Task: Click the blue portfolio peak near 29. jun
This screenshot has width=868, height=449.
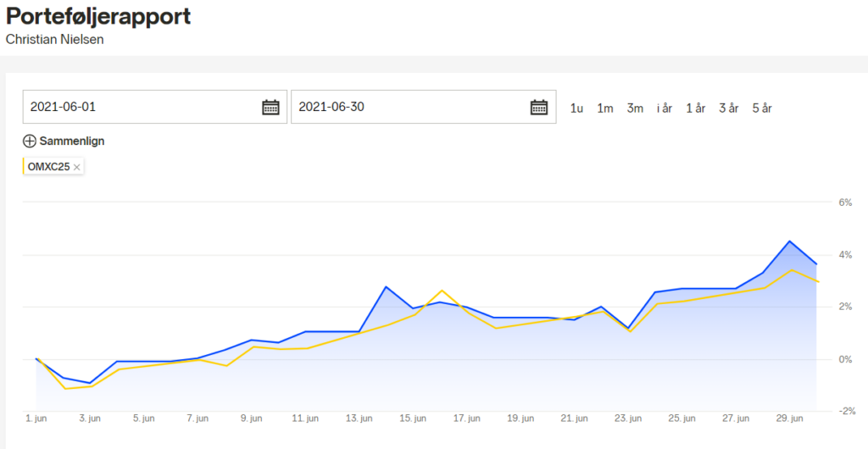Action: pos(789,241)
